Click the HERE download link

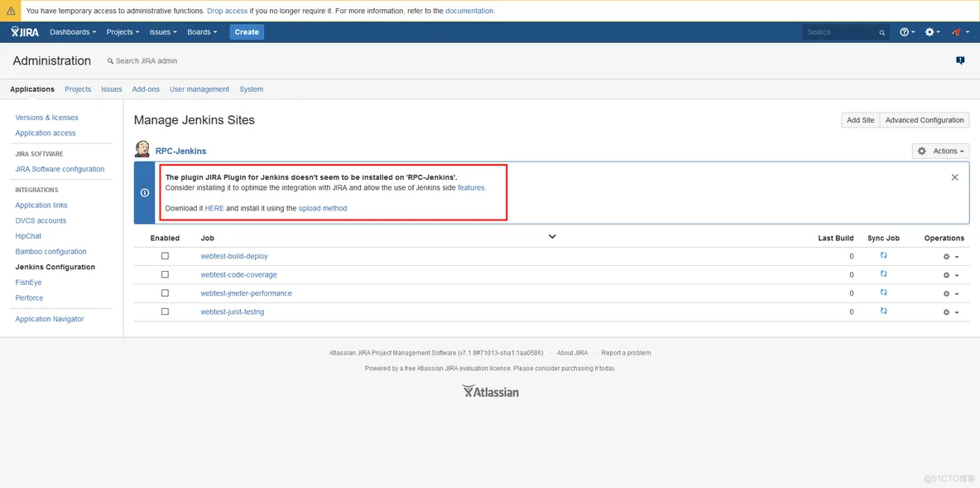[x=214, y=208]
